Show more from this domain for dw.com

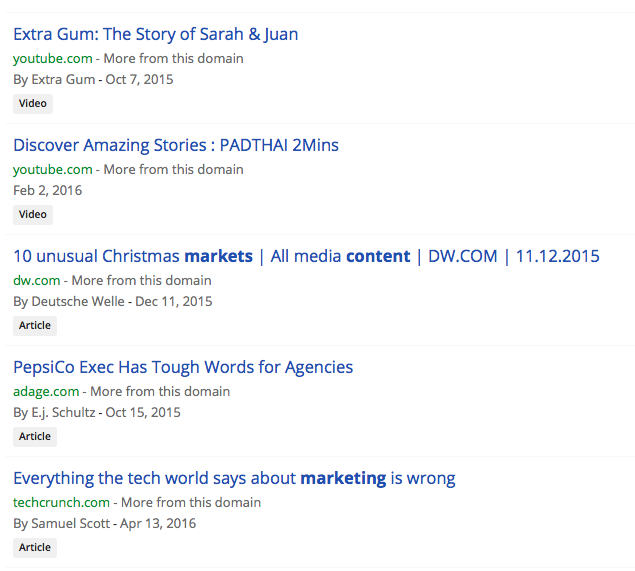coord(141,280)
